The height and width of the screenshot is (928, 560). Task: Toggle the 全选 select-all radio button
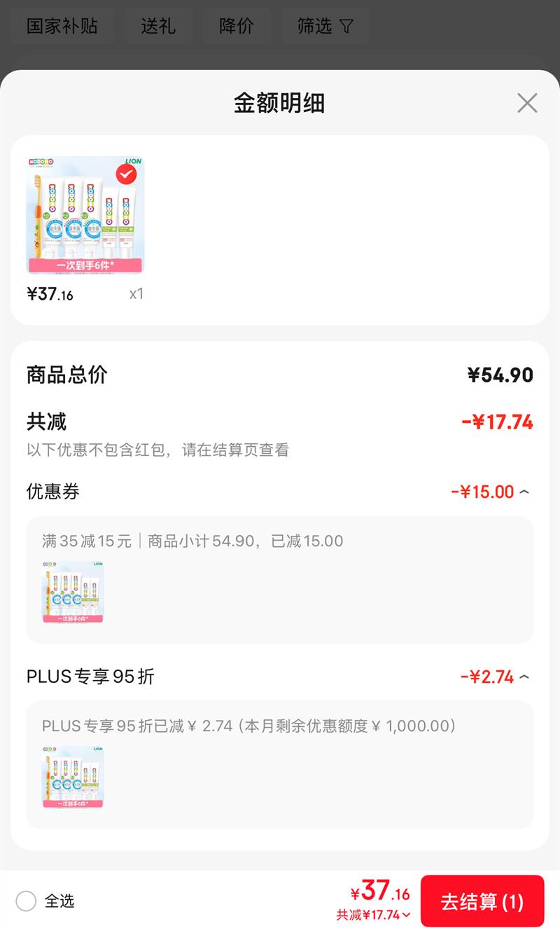tap(26, 901)
